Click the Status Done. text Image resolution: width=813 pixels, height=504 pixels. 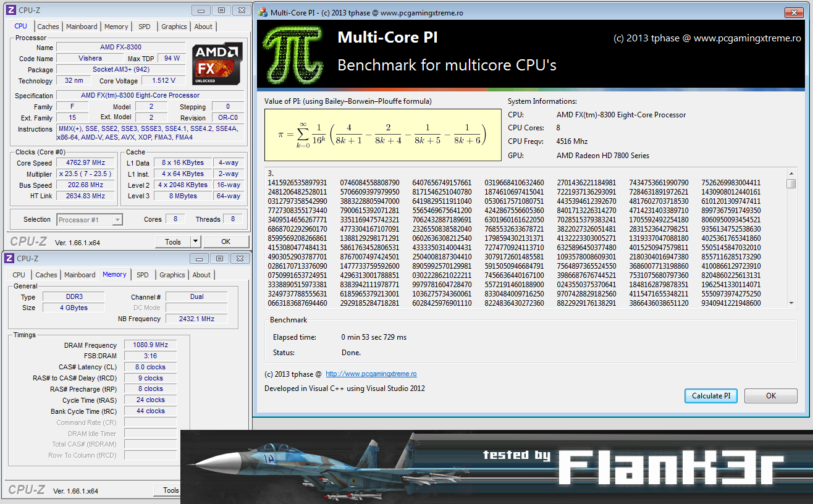351,353
